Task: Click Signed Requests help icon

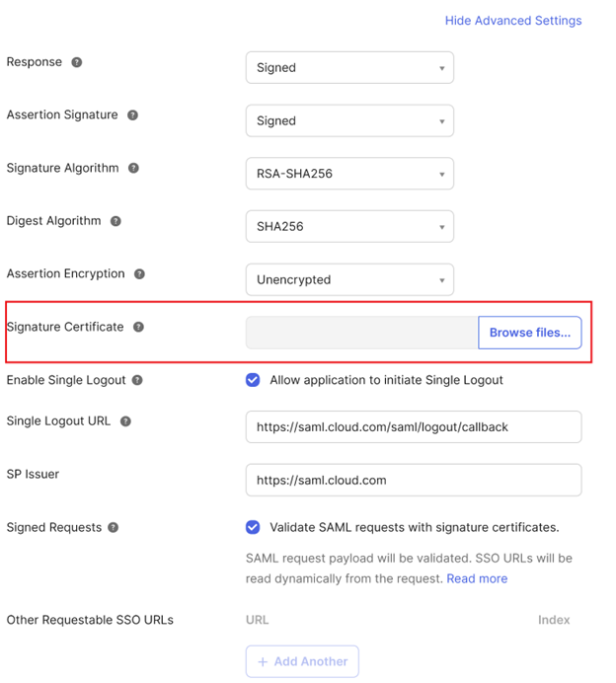Action: pyautogui.click(x=113, y=528)
